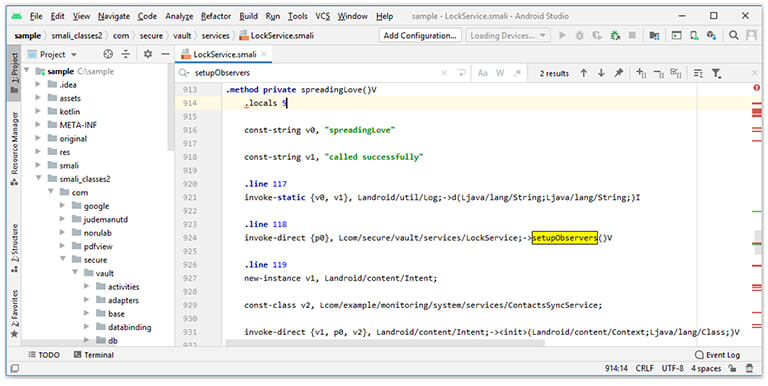768x386 pixels.
Task: Click the locate-in-project target icon
Action: point(108,54)
